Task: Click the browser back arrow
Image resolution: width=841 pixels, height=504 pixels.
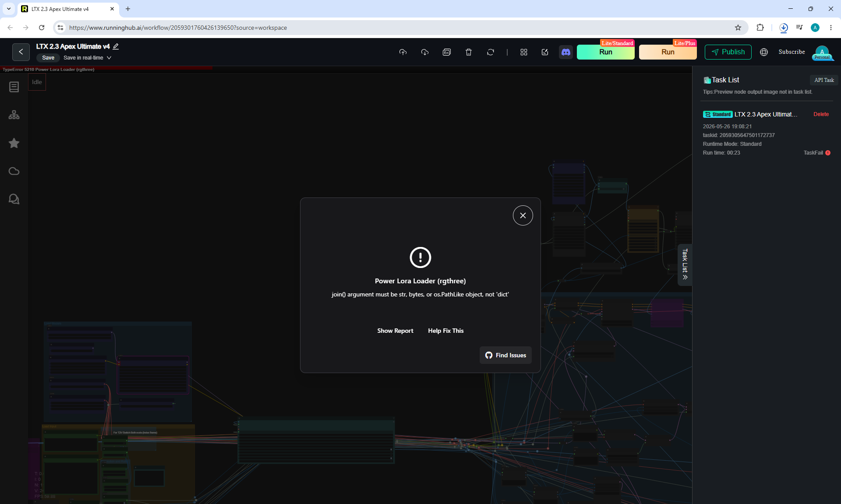Action: click(x=10, y=28)
